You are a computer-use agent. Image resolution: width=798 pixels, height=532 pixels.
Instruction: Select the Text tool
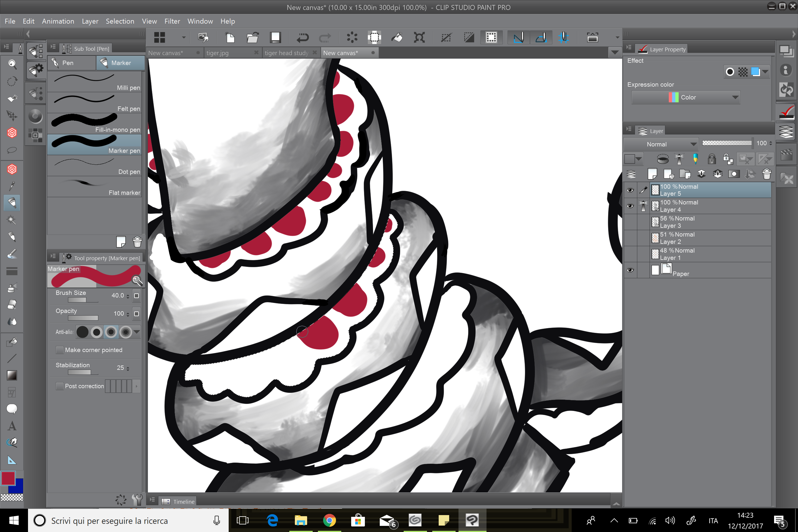[x=12, y=426]
